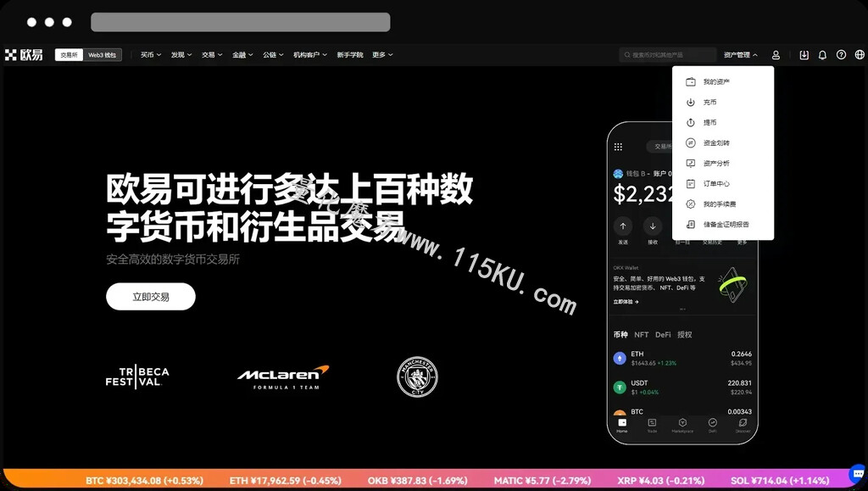Open the user profile icon

(776, 55)
